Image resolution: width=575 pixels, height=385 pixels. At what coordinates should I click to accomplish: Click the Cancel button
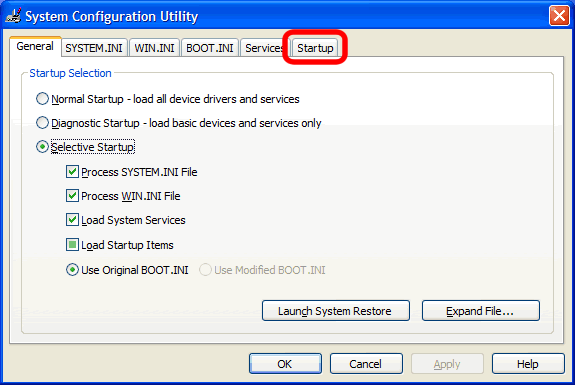[x=366, y=364]
